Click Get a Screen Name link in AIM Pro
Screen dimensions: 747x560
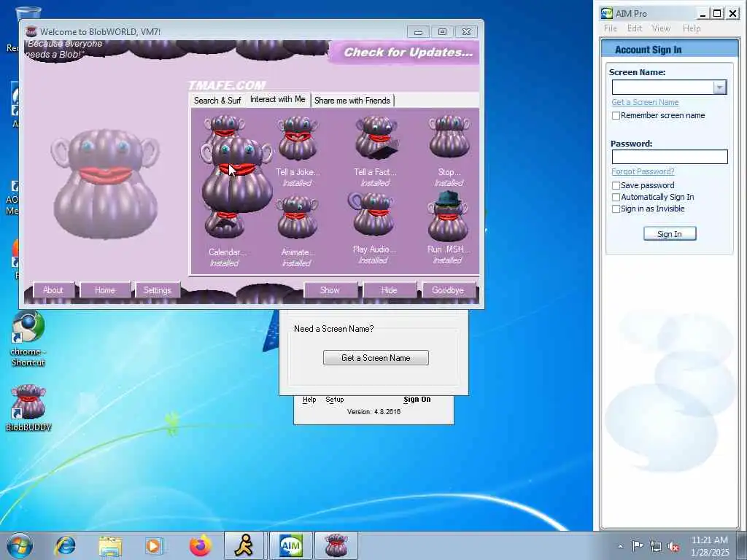click(645, 102)
